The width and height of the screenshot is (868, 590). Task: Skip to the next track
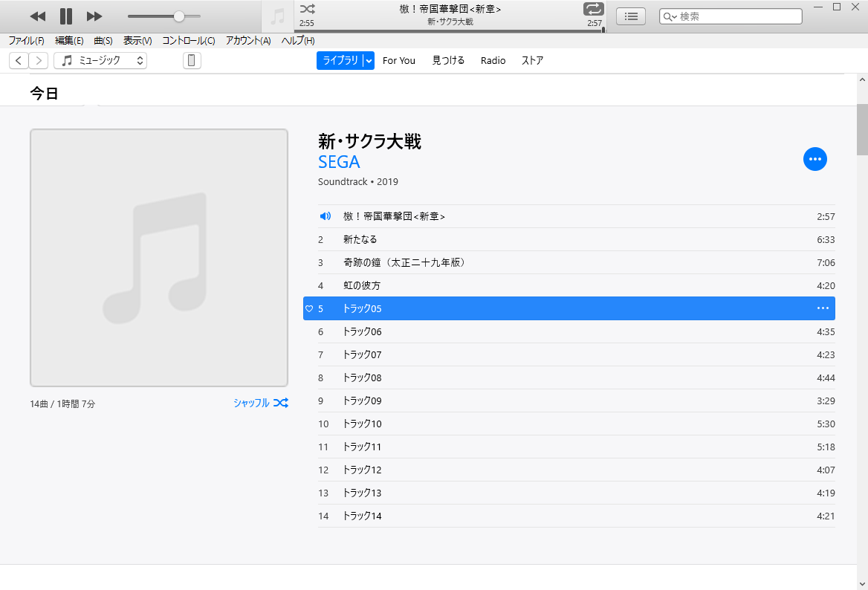point(94,16)
